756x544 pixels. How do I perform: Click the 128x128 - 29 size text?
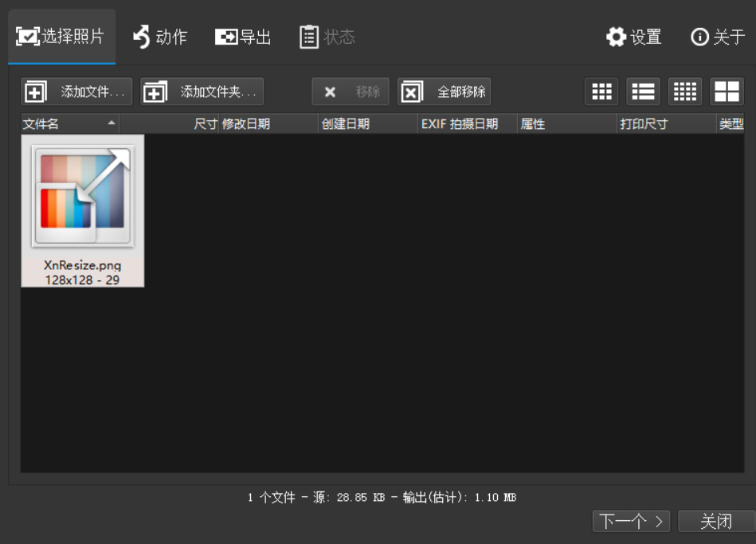point(82,280)
